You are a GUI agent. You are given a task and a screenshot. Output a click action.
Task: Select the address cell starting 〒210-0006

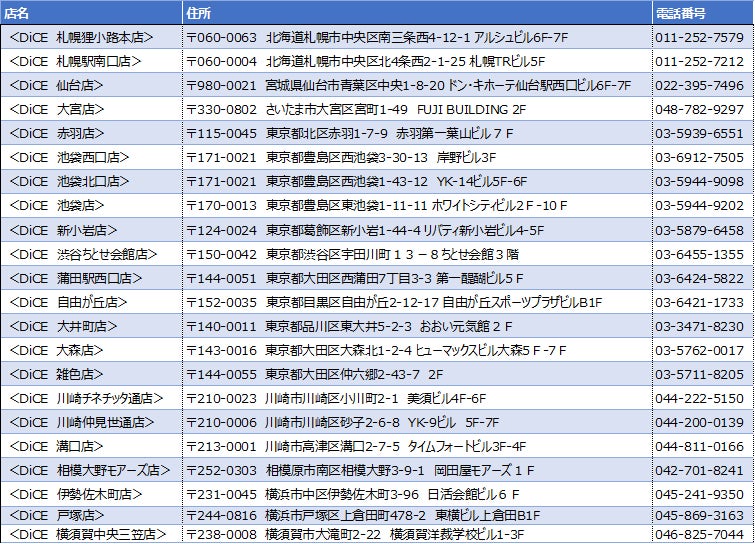coord(417,423)
